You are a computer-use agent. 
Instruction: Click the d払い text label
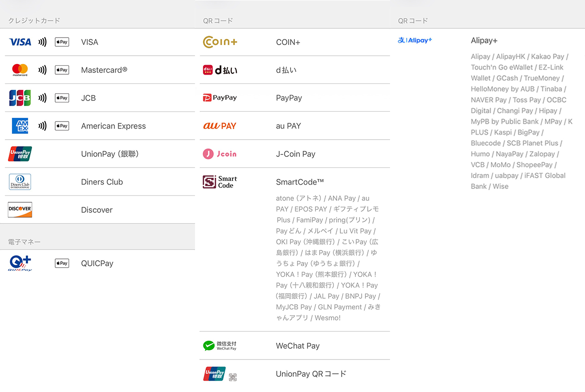coord(286,70)
